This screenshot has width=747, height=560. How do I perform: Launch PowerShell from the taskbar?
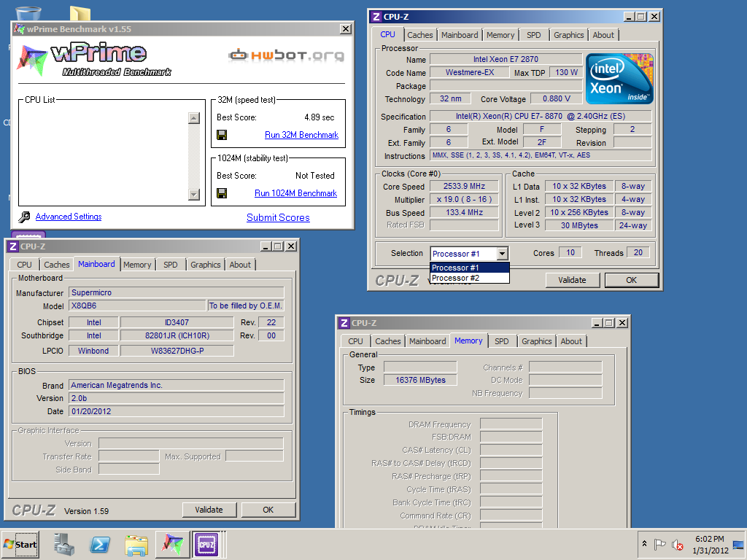100,544
